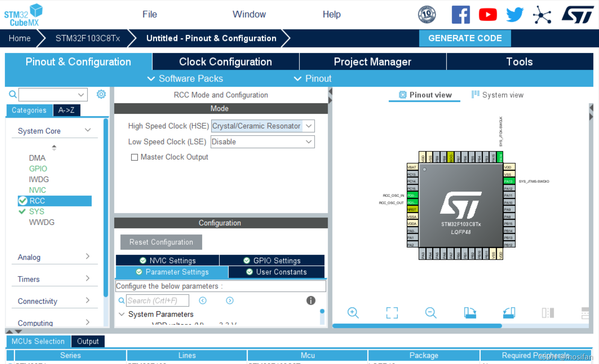599x364 pixels.
Task: Open the settings gear in categories panel
Action: tap(101, 94)
